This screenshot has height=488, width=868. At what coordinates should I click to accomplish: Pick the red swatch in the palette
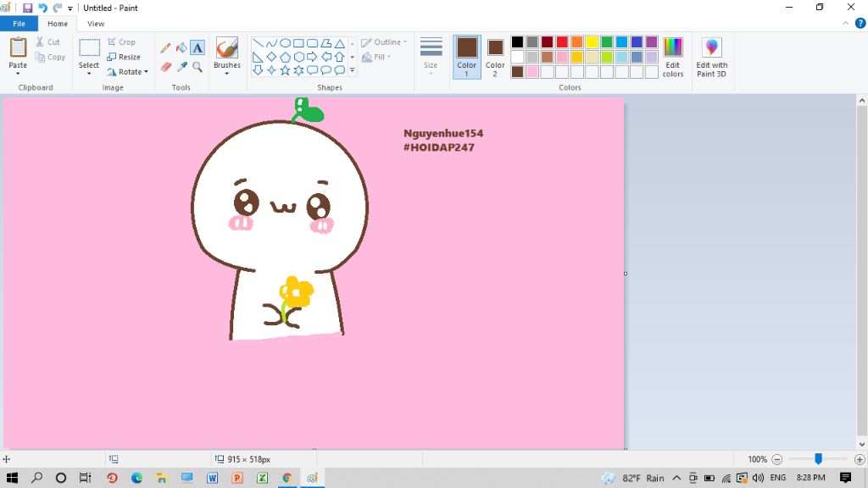click(x=562, y=42)
